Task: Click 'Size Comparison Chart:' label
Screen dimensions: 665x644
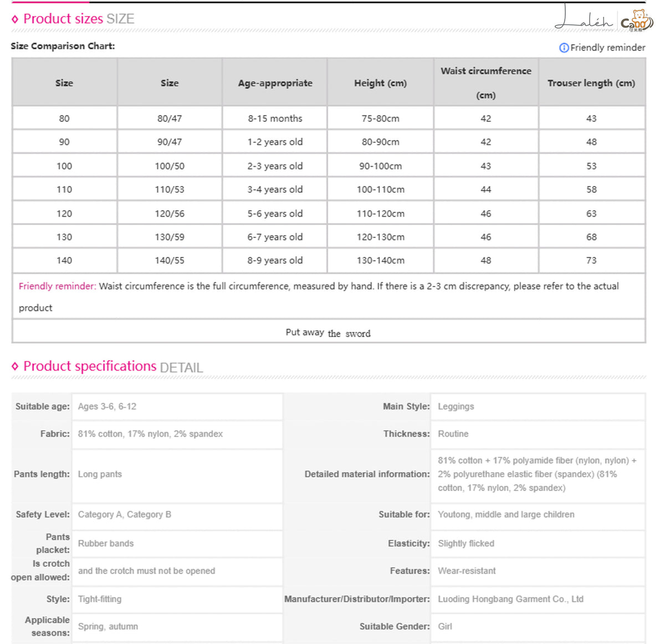Action: (63, 46)
